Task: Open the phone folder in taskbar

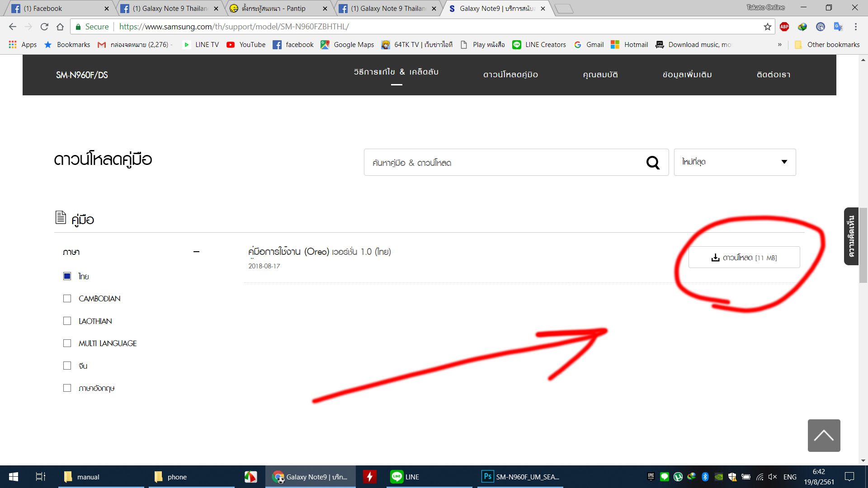Action: pyautogui.click(x=192, y=477)
